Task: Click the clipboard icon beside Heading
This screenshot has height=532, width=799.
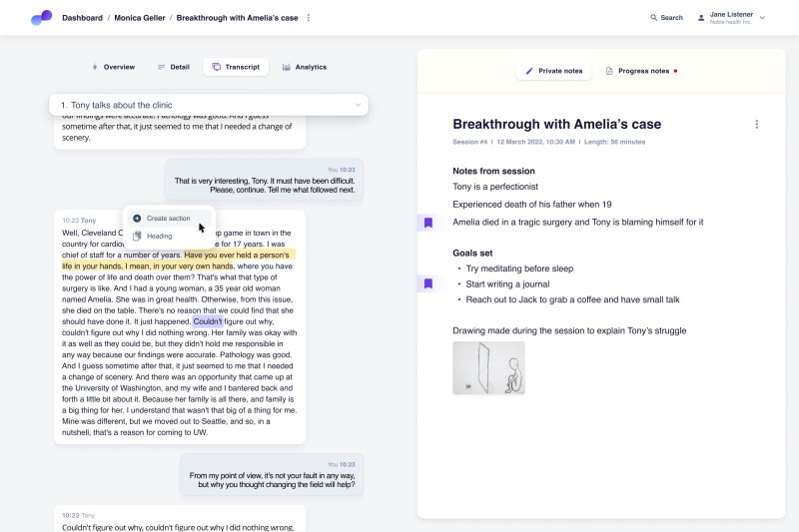Action: point(137,237)
